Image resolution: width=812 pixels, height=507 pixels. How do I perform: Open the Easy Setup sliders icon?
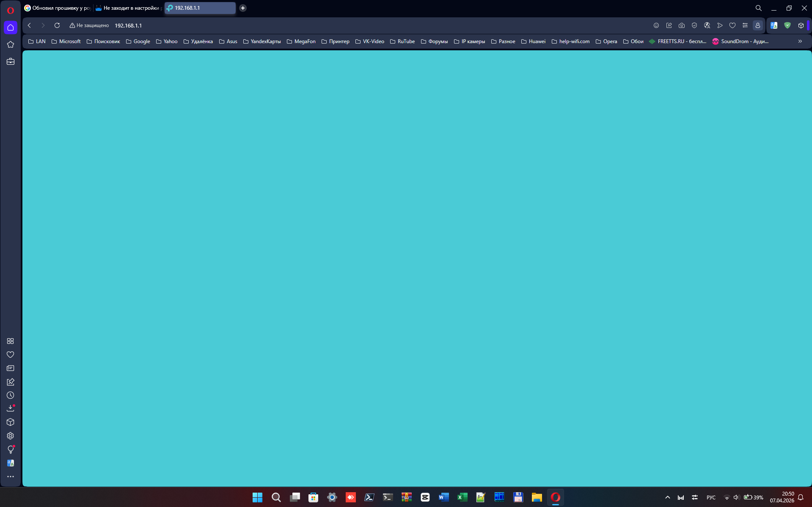pos(745,25)
